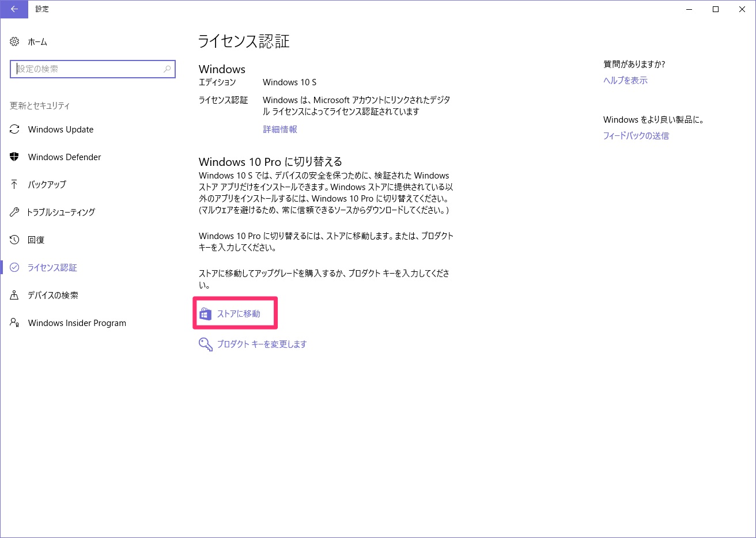Open Windows Update section

coord(61,130)
